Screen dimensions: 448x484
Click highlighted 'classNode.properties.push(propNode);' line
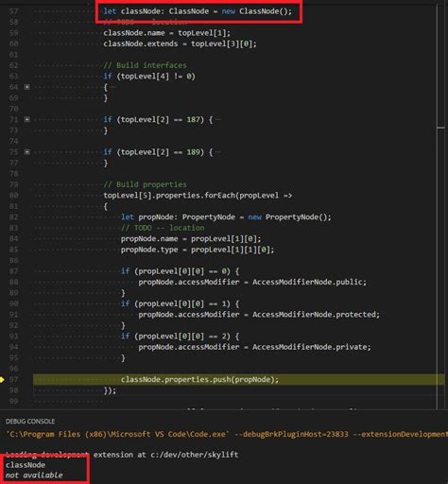coord(239,380)
